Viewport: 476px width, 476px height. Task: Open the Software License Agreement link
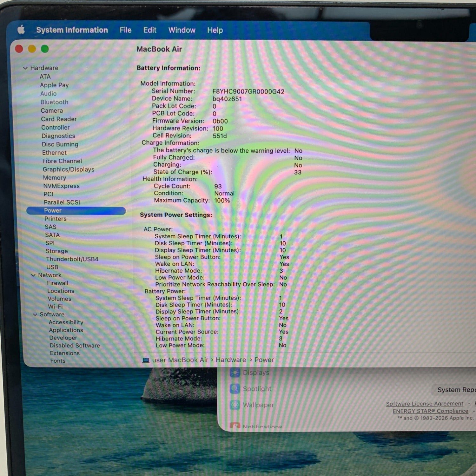(x=425, y=404)
